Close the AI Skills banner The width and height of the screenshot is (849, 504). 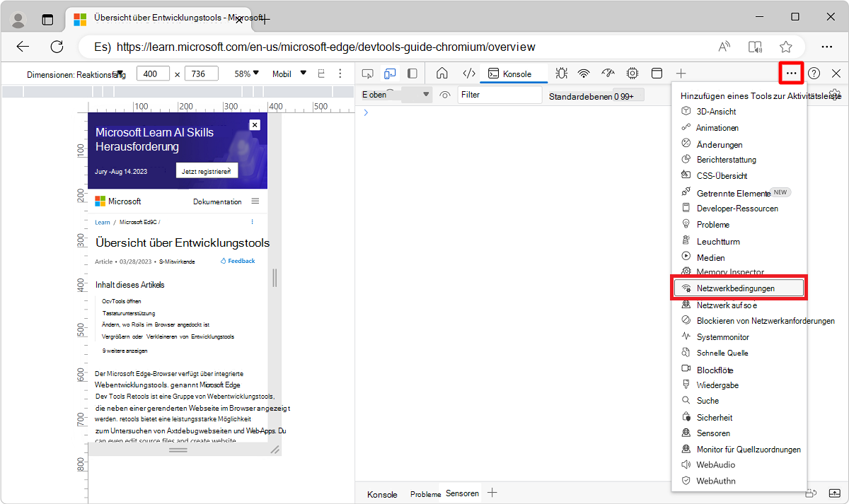click(255, 124)
